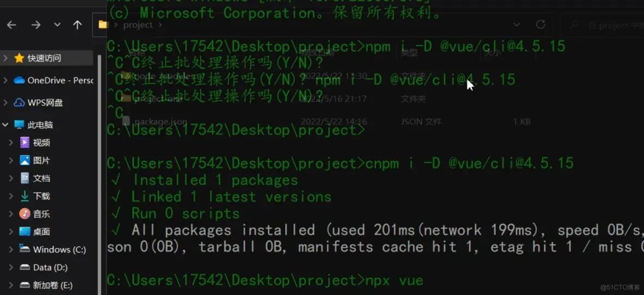
Task: Click the Refresh icon beside address bar
Action: 540,24
